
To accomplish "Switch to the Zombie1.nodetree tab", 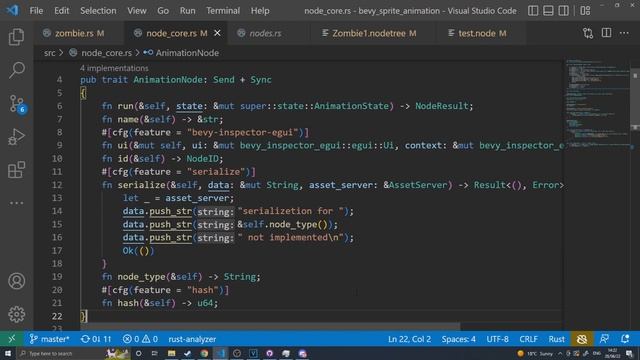I will (374, 33).
